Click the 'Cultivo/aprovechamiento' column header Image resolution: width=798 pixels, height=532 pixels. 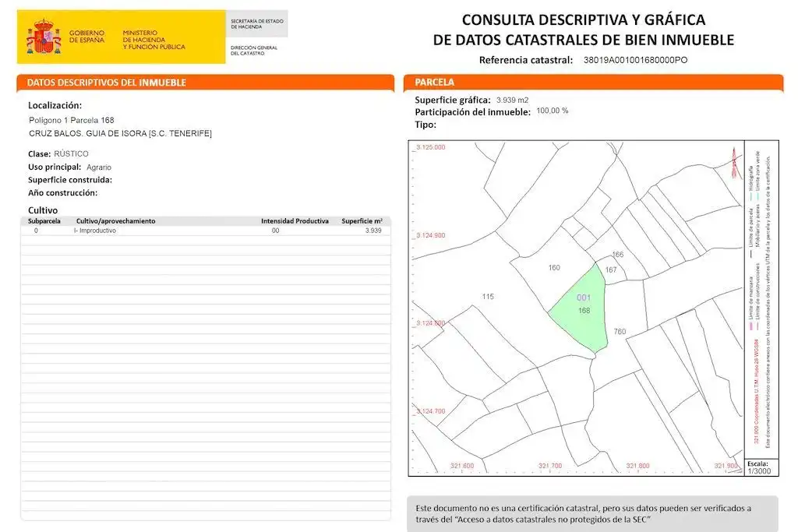(x=115, y=220)
